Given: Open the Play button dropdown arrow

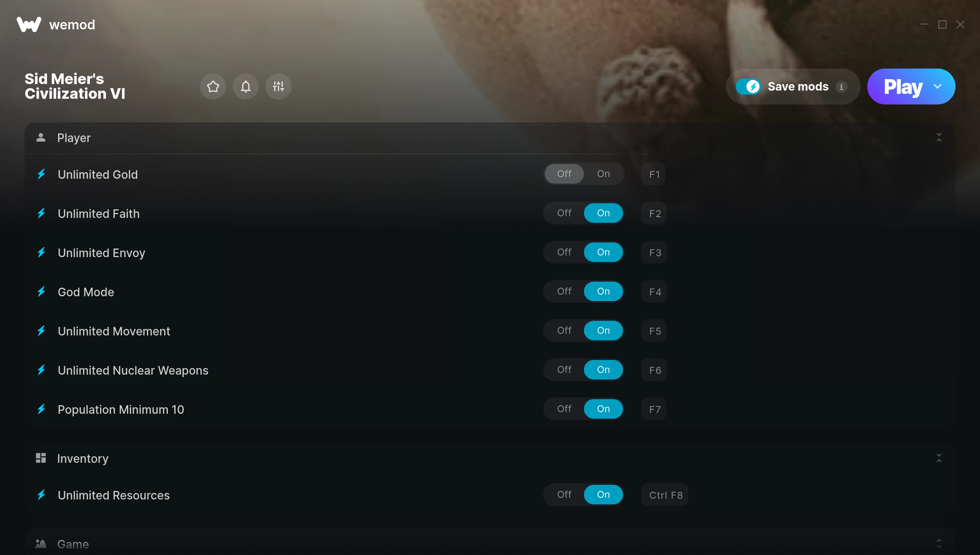Looking at the screenshot, I should click(x=938, y=87).
